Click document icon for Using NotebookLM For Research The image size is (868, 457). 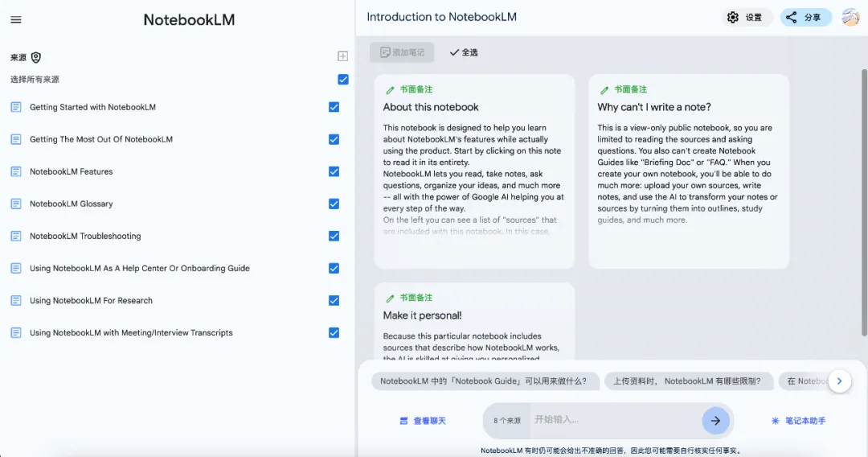16,300
